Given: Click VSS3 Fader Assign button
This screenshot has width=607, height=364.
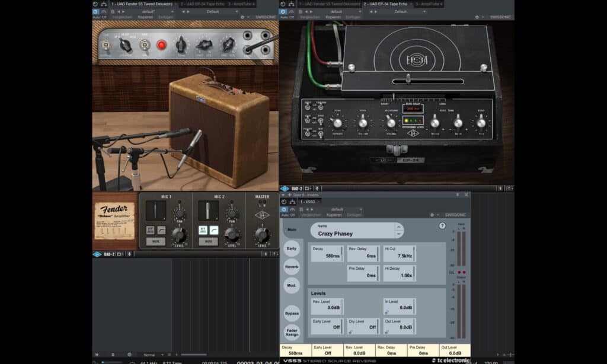Looking at the screenshot, I should [x=292, y=332].
